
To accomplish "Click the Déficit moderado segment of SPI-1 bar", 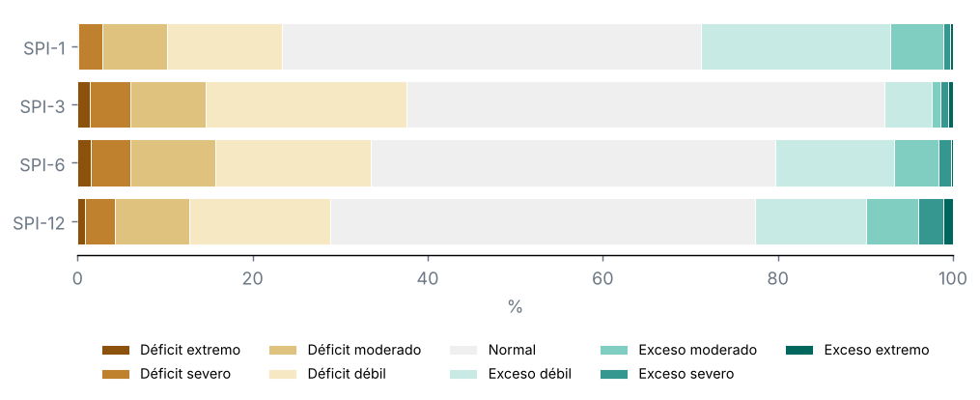I will (x=135, y=47).
